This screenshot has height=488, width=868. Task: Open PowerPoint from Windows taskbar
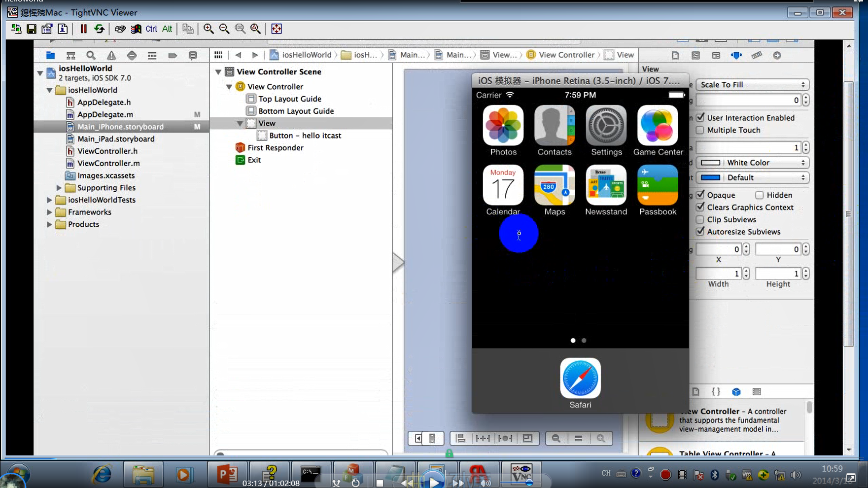pyautogui.click(x=227, y=475)
